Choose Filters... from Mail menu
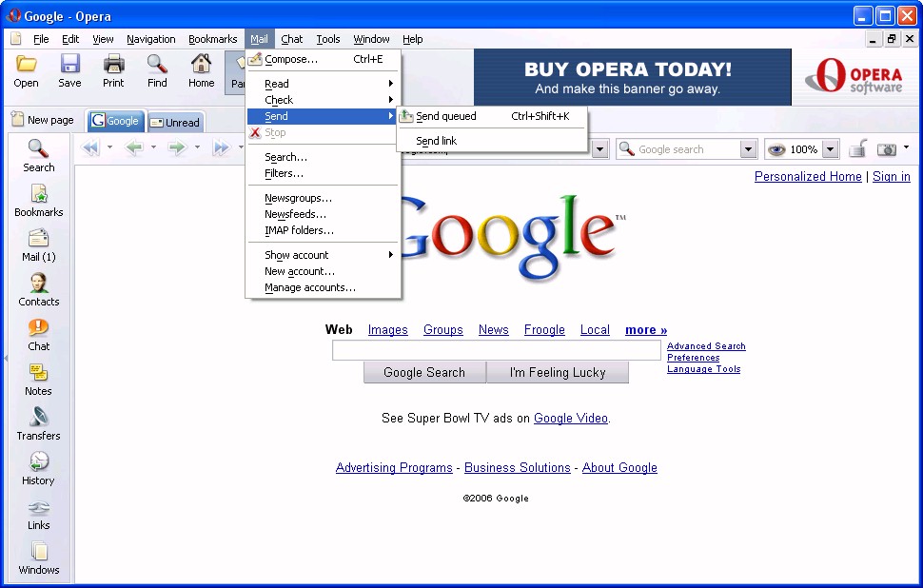The height and width of the screenshot is (588, 923). coord(324,173)
